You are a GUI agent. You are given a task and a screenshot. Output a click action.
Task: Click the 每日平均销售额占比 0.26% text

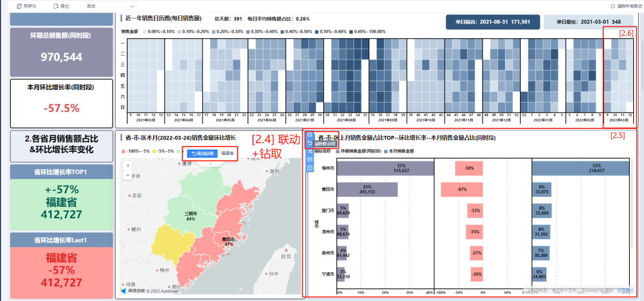[x=278, y=19]
